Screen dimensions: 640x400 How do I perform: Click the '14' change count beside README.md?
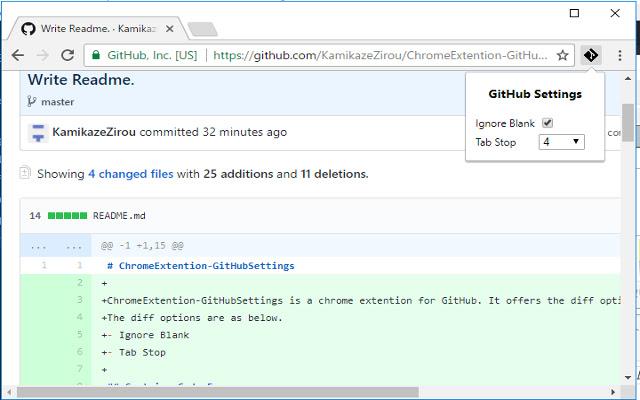click(35, 216)
